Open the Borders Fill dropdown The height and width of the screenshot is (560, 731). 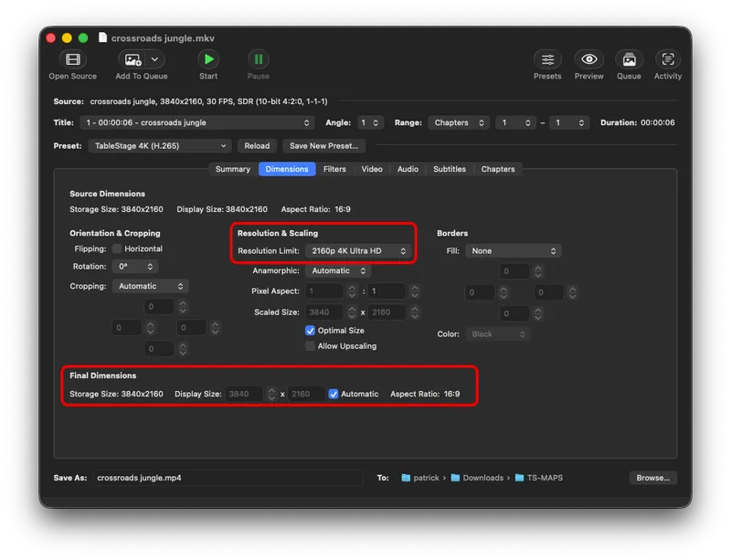514,251
